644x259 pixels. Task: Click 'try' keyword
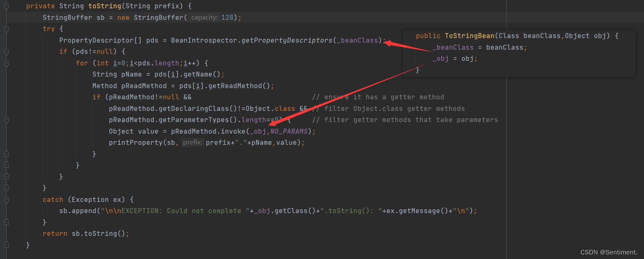coord(49,29)
